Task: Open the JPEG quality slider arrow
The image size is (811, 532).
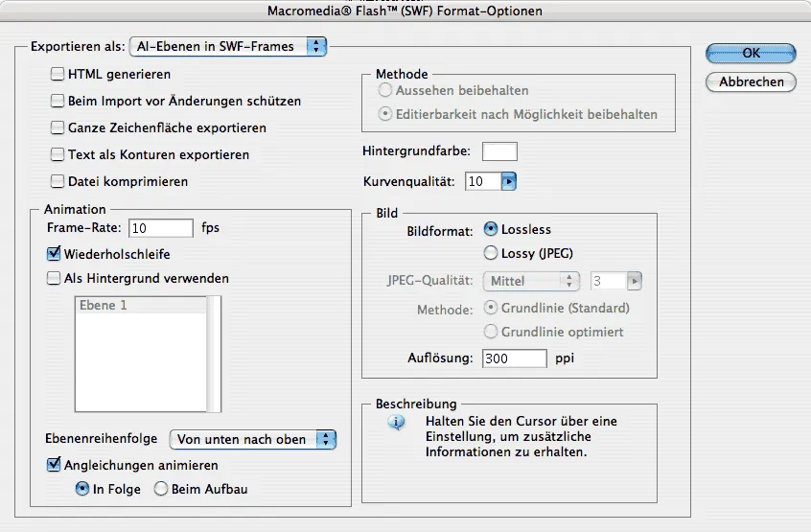Action: [635, 281]
